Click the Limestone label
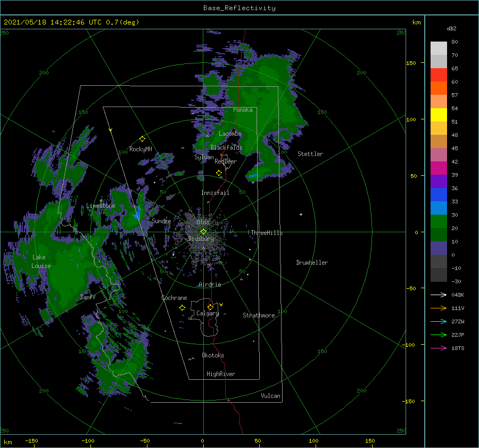Screen dimensions: 479x448 pyautogui.click(x=101, y=206)
